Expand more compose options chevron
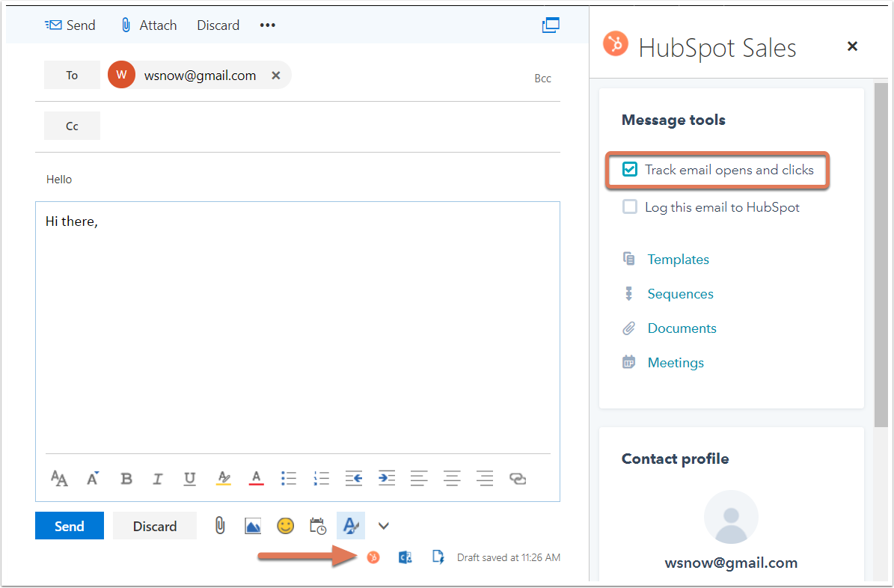Viewport: 894px width, 588px height. tap(384, 526)
